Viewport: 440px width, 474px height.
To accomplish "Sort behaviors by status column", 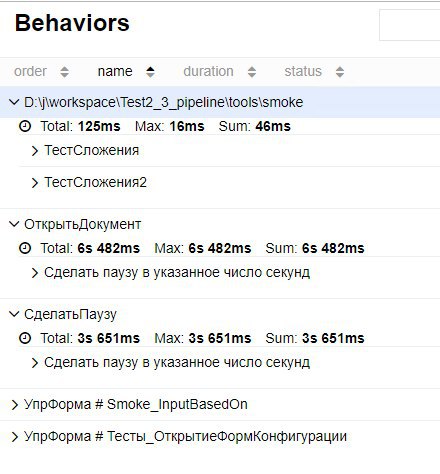I will point(340,72).
